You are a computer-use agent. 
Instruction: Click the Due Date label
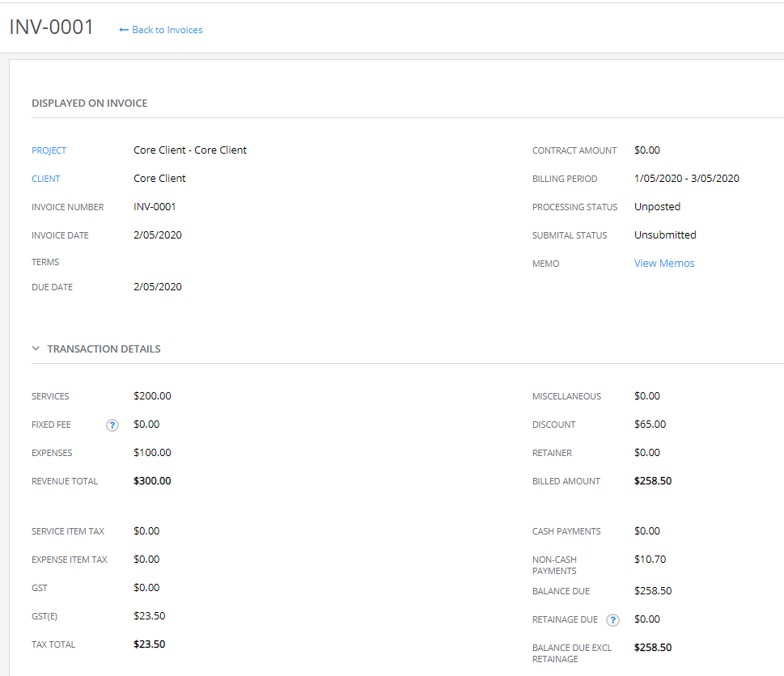[x=52, y=287]
